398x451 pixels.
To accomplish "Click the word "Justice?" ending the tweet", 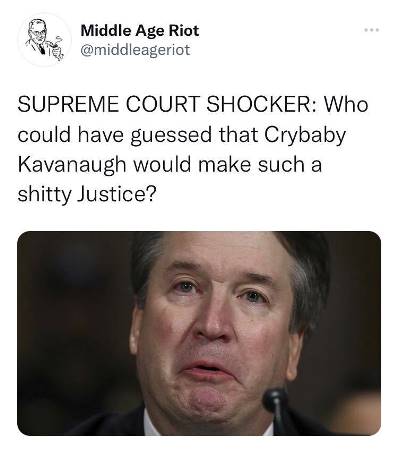I will [x=116, y=194].
